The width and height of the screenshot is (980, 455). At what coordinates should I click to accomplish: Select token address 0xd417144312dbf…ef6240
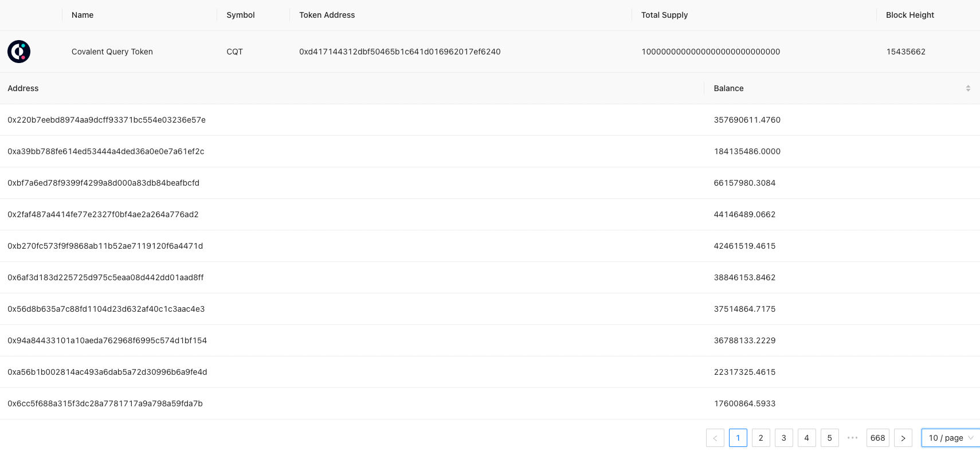400,52
